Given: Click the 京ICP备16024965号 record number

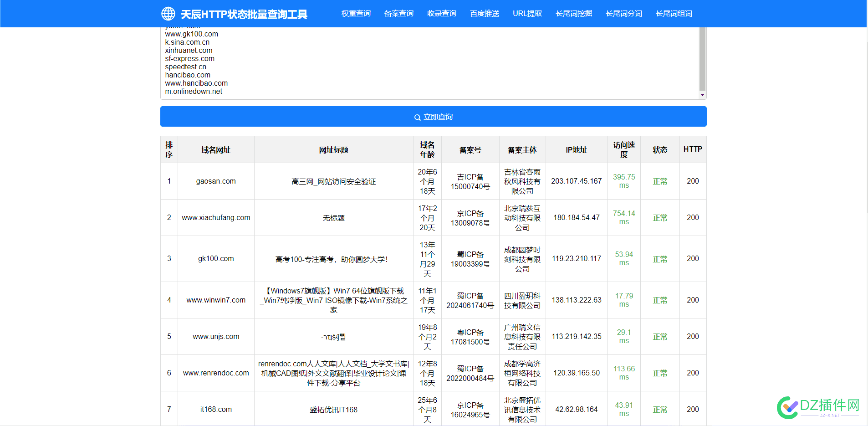Looking at the screenshot, I should click(x=470, y=410).
